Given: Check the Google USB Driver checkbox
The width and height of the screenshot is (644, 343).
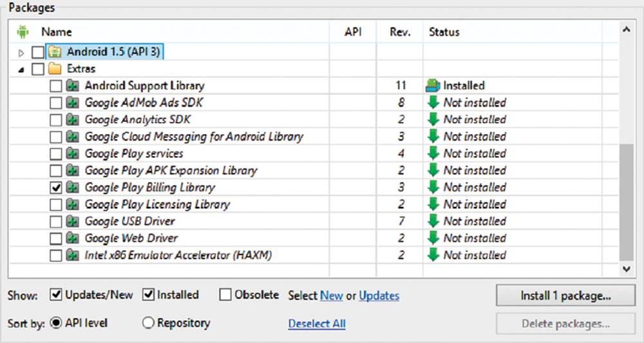Looking at the screenshot, I should pyautogui.click(x=55, y=222).
